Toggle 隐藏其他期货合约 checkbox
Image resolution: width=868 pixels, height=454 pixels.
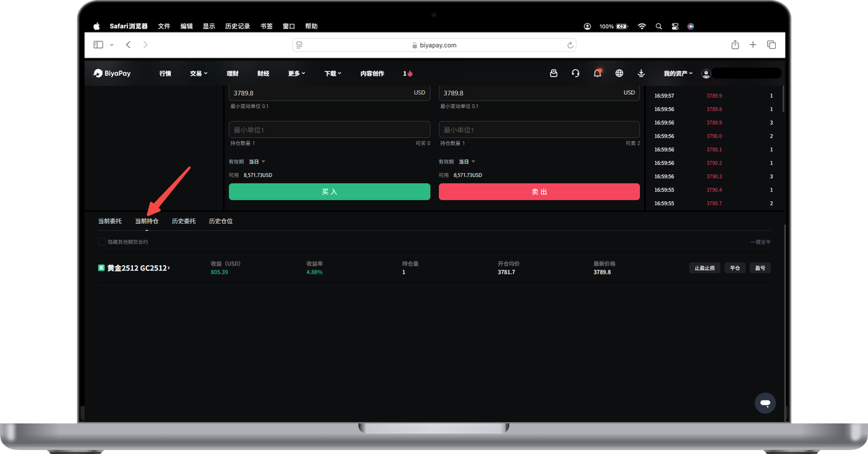point(102,242)
